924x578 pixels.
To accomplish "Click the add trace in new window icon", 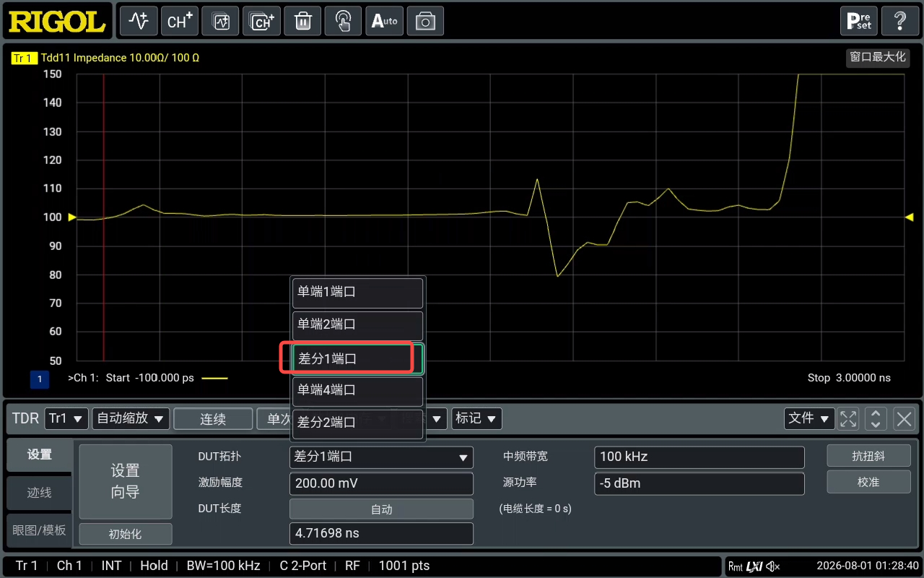I will (x=220, y=21).
